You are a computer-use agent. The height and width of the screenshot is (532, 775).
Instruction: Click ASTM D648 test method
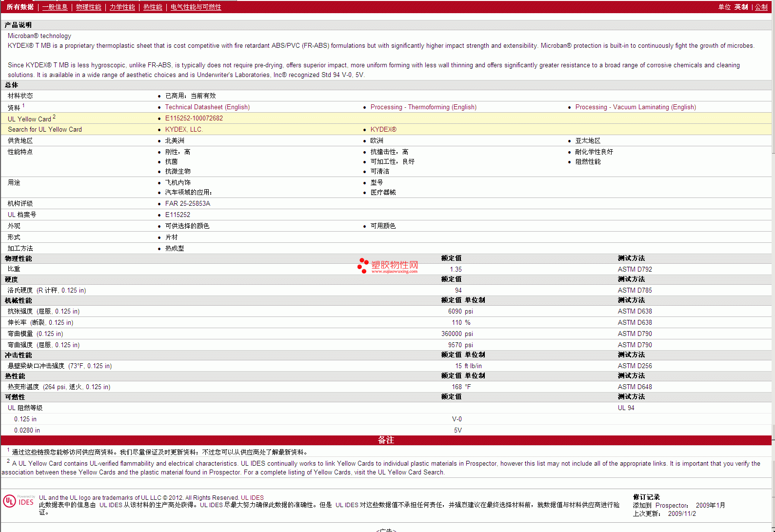coord(635,387)
